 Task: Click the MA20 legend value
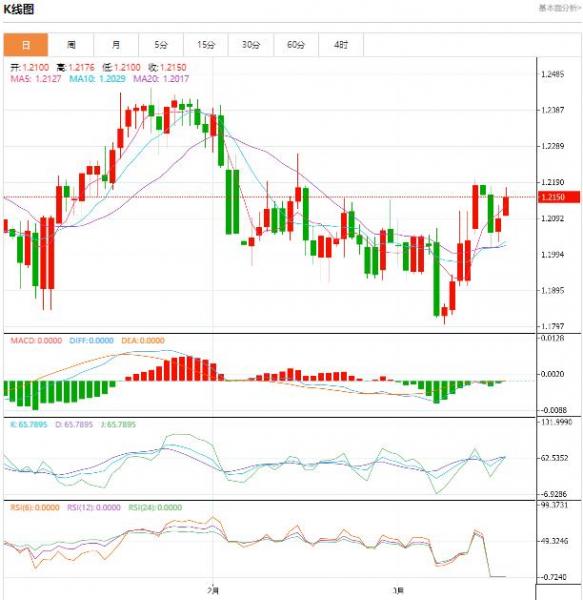161,79
